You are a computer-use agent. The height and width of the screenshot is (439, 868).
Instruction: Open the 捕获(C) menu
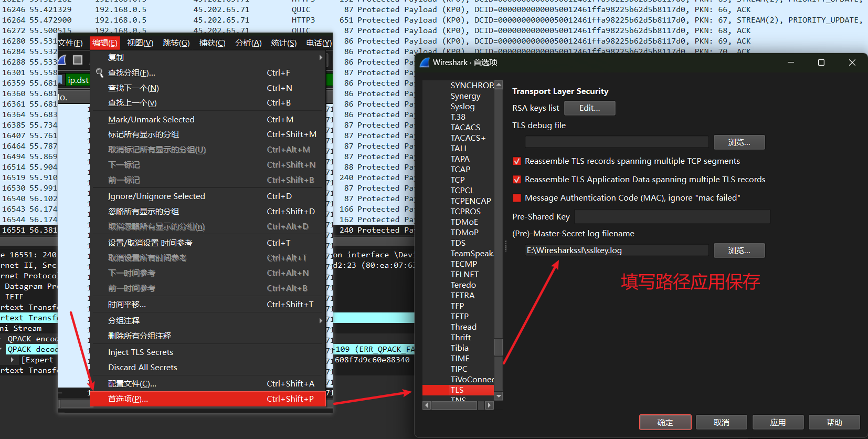tap(212, 43)
